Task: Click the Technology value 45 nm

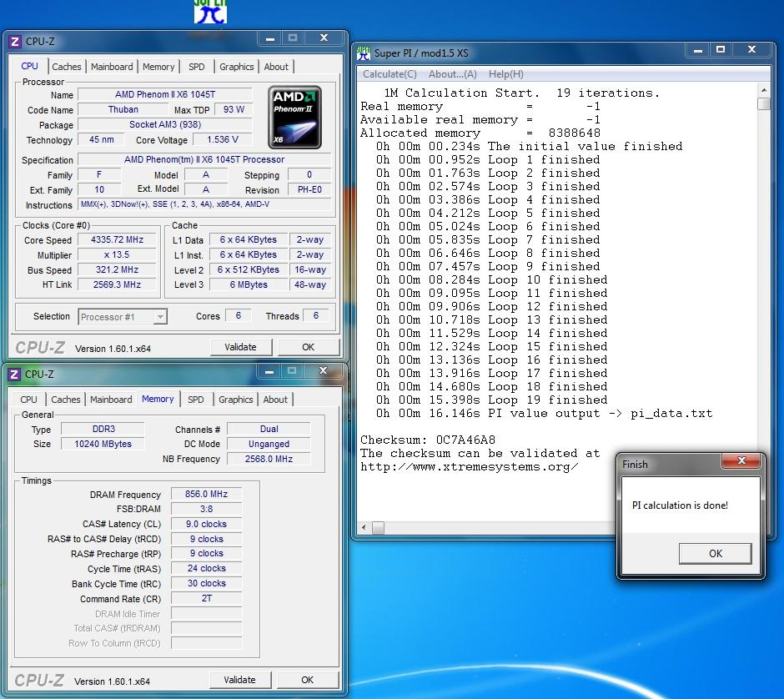Action: pyautogui.click(x=102, y=139)
